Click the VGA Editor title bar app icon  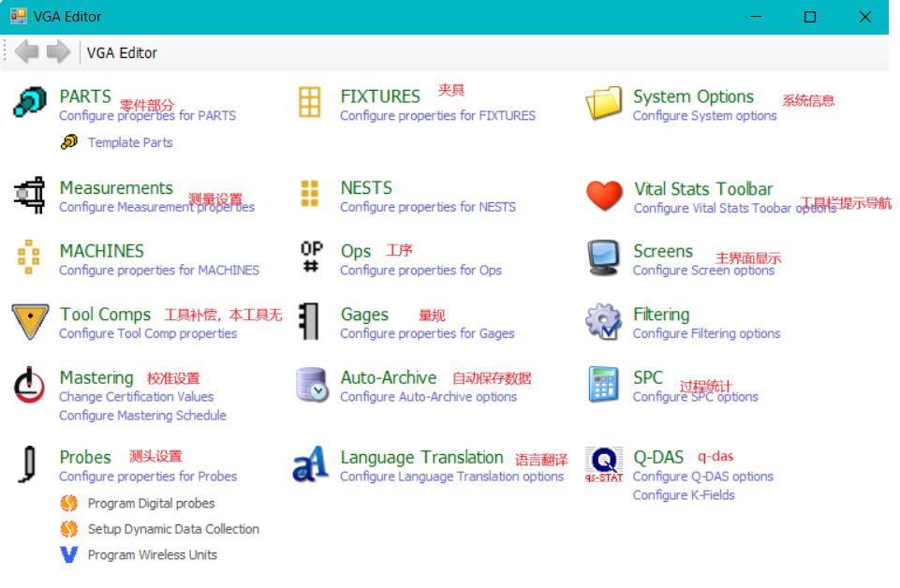pyautogui.click(x=19, y=17)
